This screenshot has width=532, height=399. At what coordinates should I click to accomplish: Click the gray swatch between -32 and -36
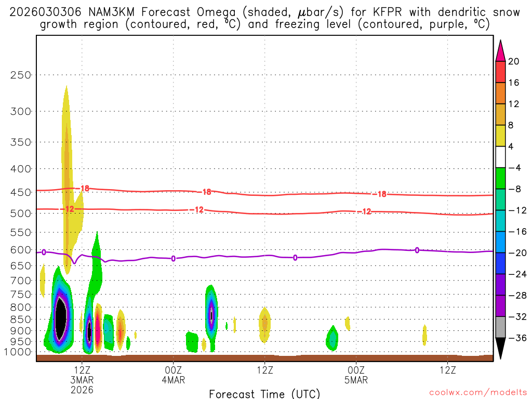[500, 327]
